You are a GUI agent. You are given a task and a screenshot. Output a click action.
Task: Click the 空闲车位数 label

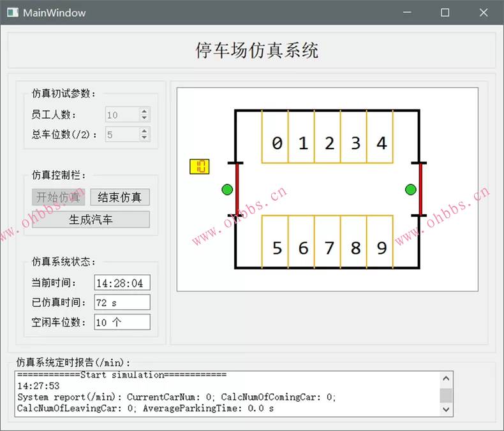[x=59, y=322]
